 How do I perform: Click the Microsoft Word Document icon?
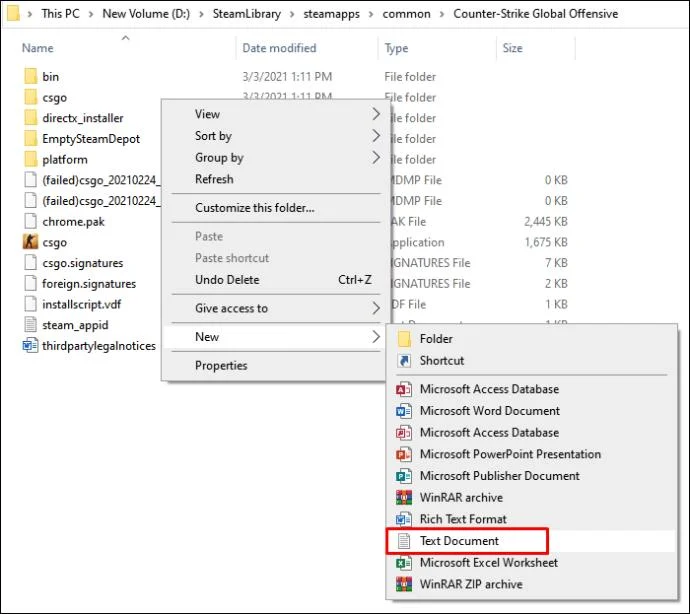(x=404, y=411)
